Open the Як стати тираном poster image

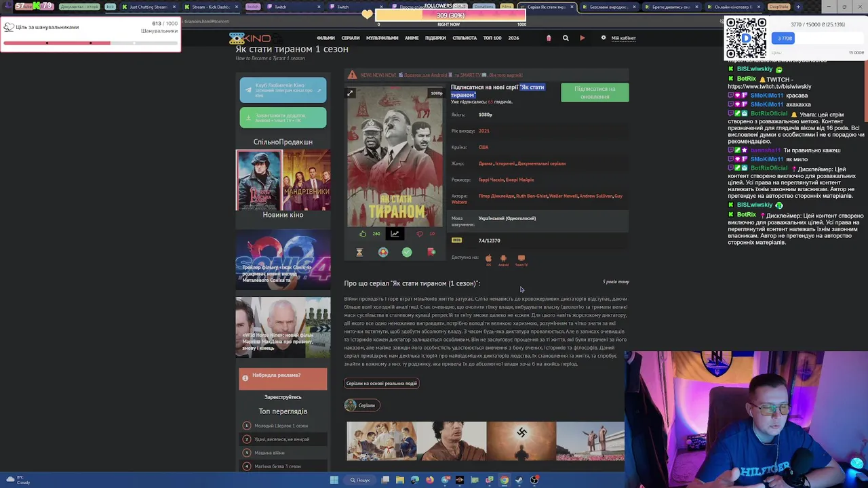coord(395,157)
